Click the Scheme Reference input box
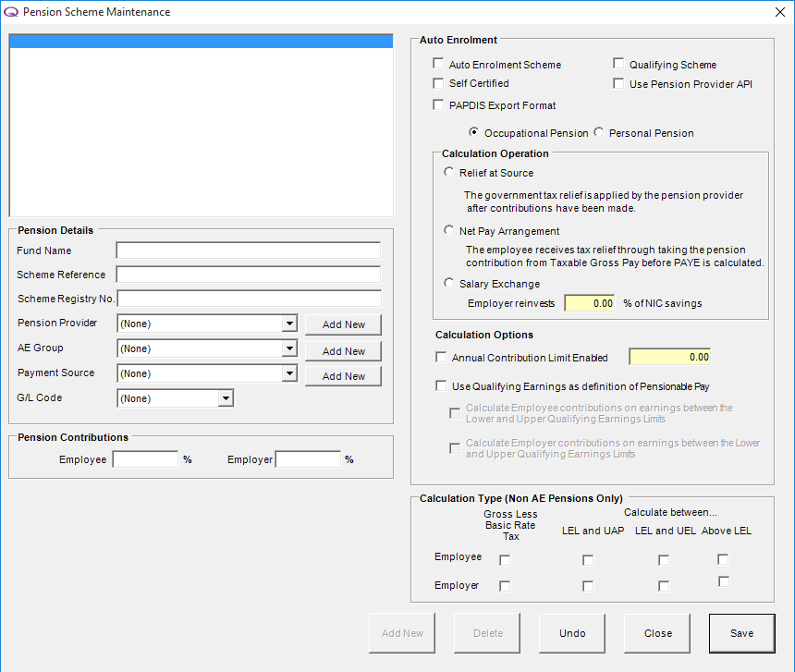This screenshot has height=672, width=795. 249,275
